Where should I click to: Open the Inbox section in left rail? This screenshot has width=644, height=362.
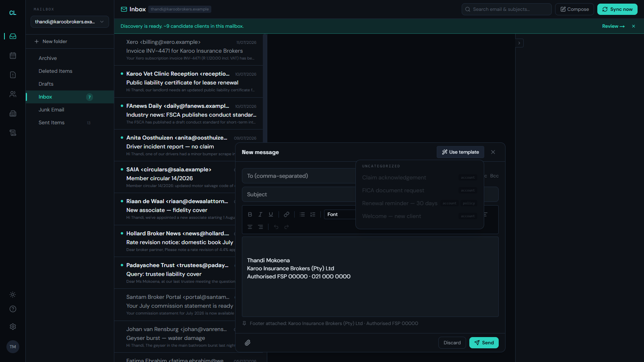point(13,36)
